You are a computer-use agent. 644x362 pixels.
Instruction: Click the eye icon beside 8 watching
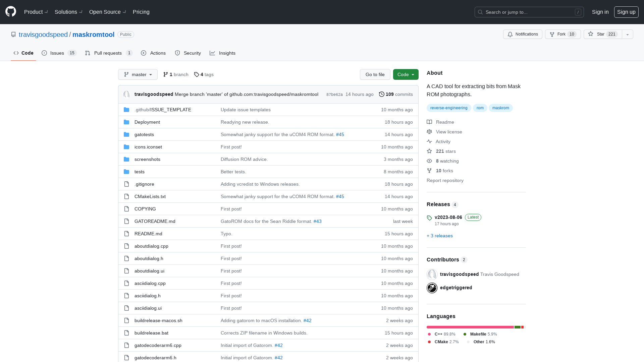click(429, 161)
